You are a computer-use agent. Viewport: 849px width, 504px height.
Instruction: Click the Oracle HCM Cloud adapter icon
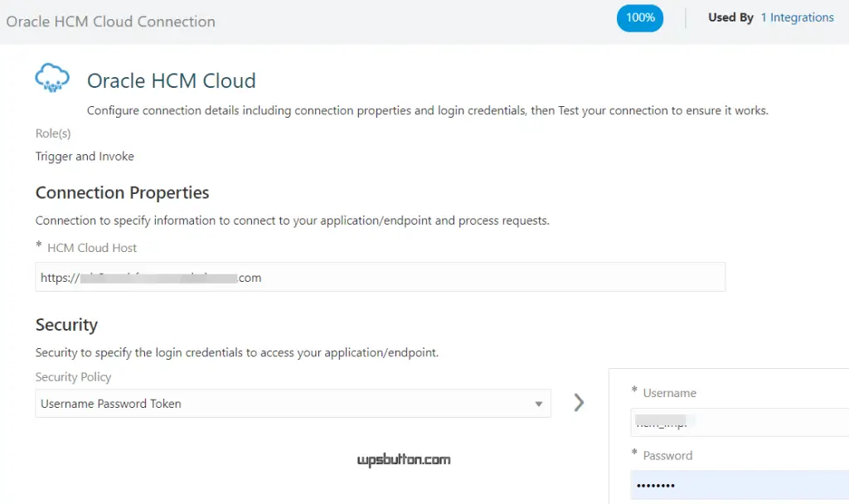click(x=52, y=77)
